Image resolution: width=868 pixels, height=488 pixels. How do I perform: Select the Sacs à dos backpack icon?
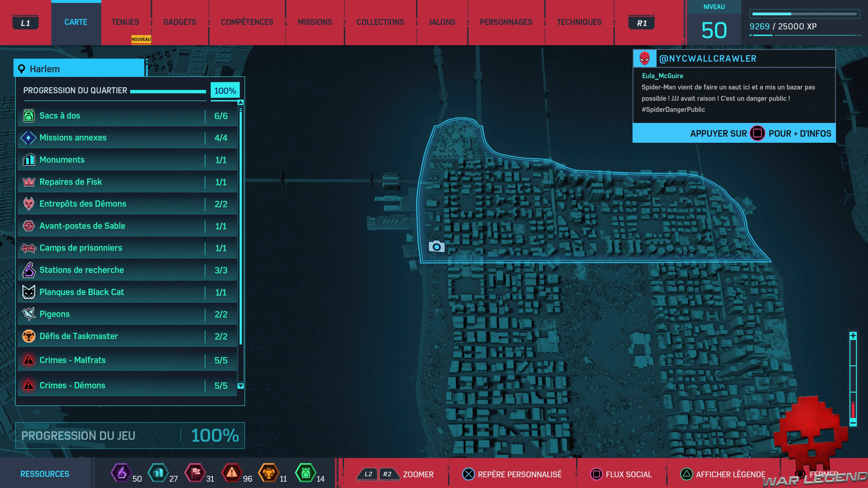pyautogui.click(x=29, y=115)
